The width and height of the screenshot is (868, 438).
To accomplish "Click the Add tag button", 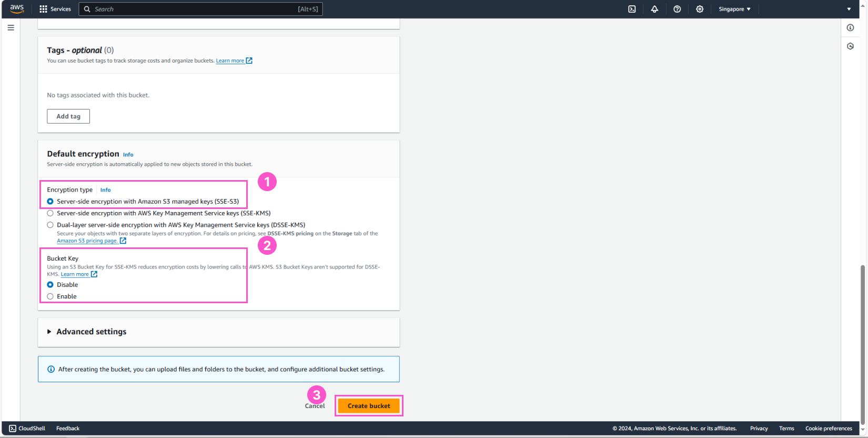I will 68,116.
